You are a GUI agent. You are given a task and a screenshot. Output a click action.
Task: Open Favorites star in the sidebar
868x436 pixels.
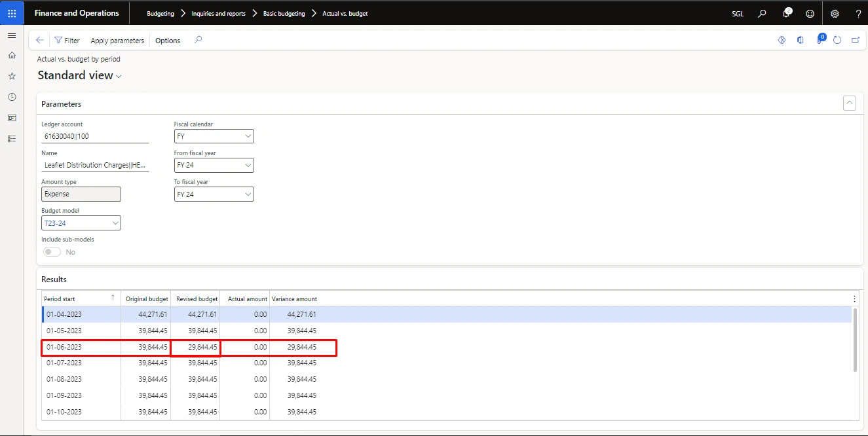point(12,76)
